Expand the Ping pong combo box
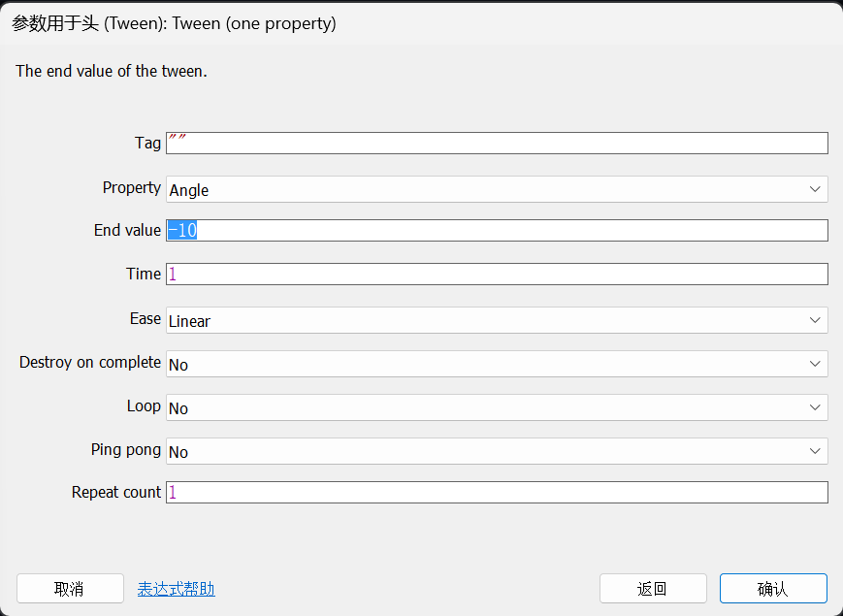 497,451
